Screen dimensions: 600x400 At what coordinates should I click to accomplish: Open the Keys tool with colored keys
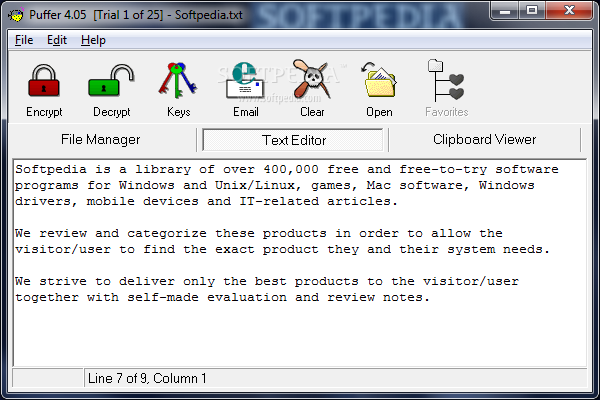[178, 81]
